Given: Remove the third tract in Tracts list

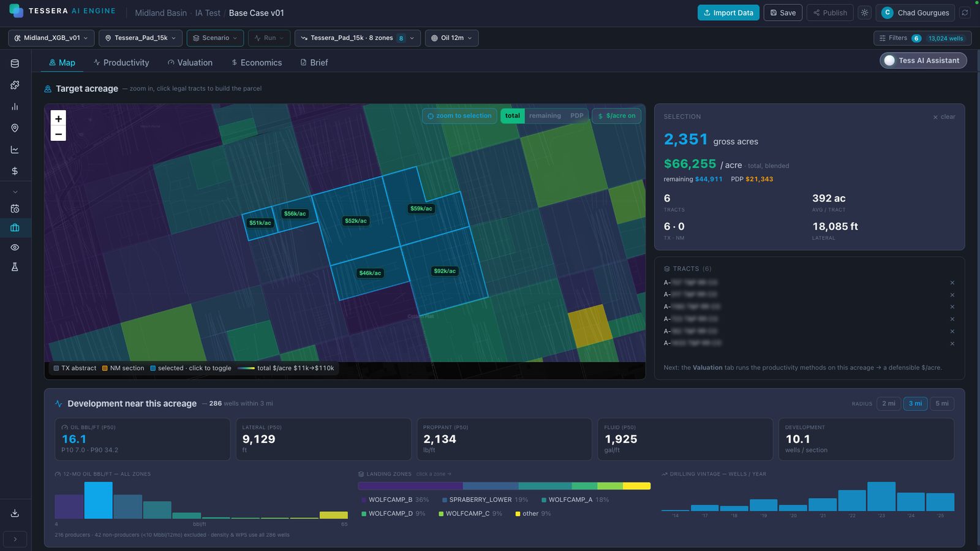Looking at the screenshot, I should (x=952, y=307).
